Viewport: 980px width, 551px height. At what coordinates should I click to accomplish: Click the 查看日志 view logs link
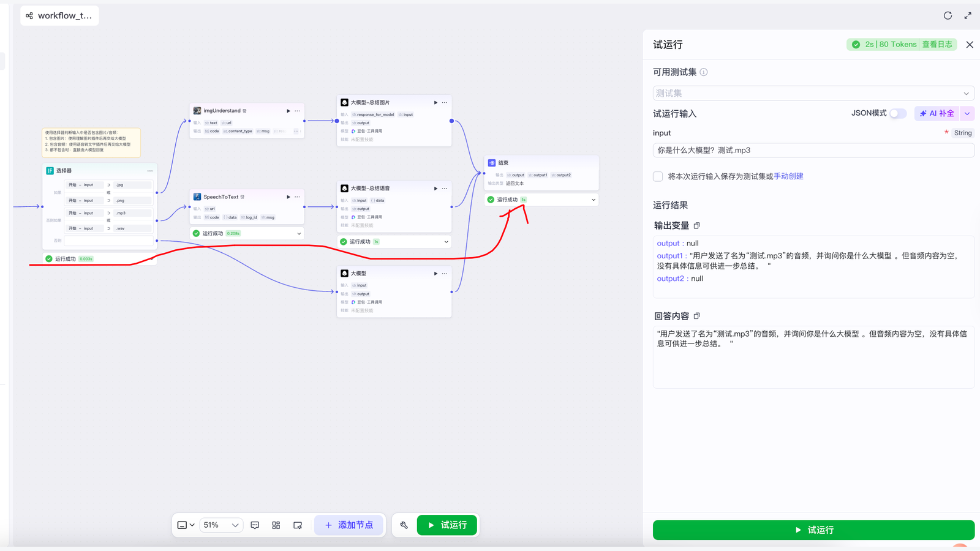pyautogui.click(x=937, y=45)
